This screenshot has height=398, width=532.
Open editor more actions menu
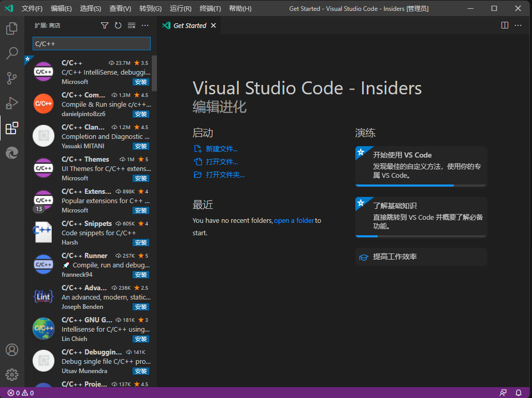point(518,25)
